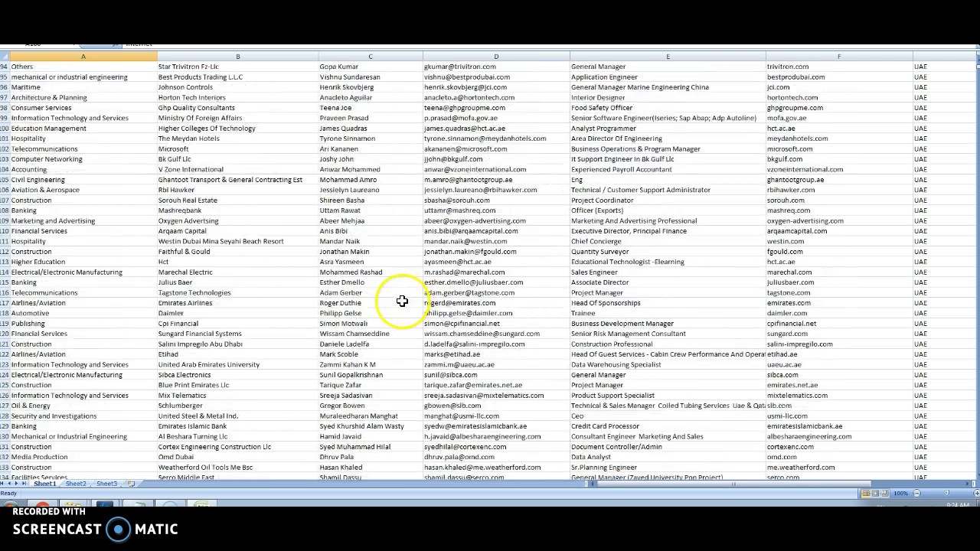Image resolution: width=980 pixels, height=551 pixels.
Task: Select cell 'emiratesislamicbank.ae'
Action: point(805,426)
